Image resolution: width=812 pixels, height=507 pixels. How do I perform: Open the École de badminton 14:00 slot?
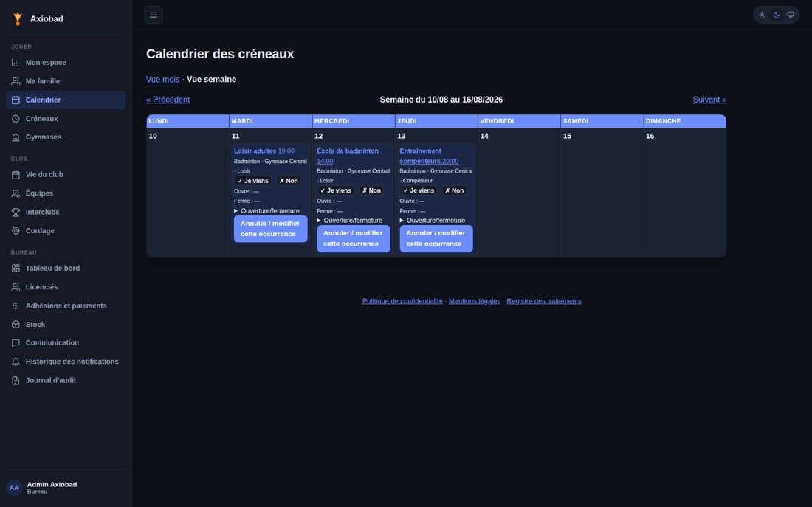(x=348, y=156)
